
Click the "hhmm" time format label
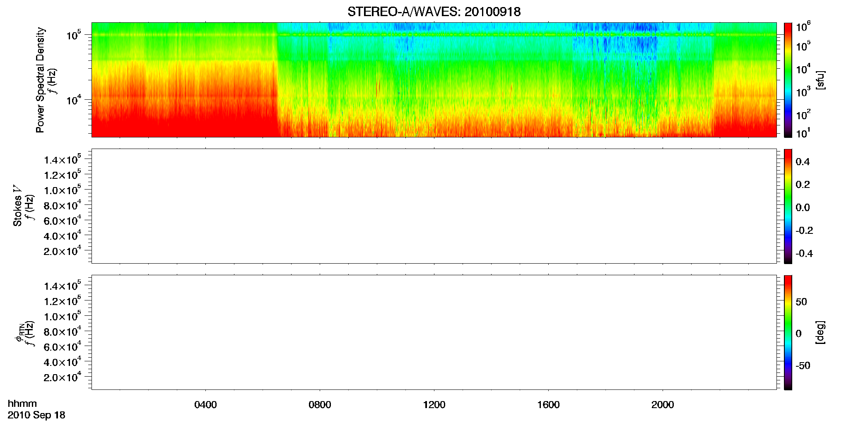[x=22, y=404]
